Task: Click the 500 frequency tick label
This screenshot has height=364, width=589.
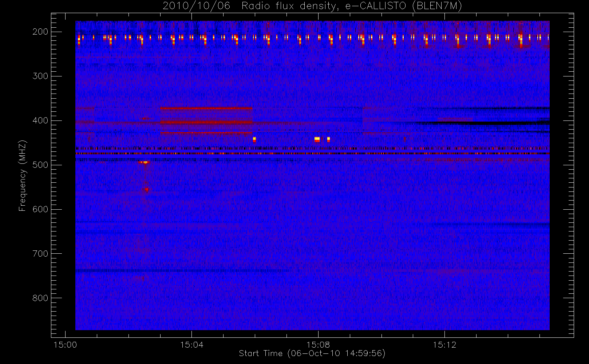Action: coord(40,165)
